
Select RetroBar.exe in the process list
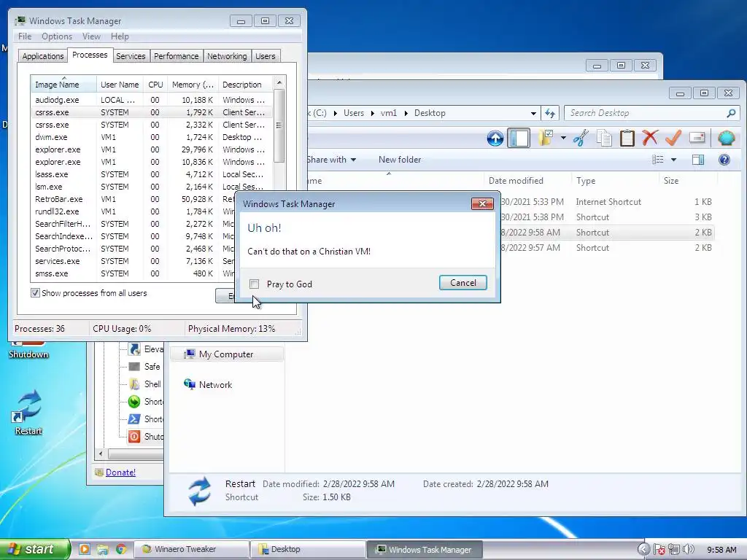tap(152, 199)
